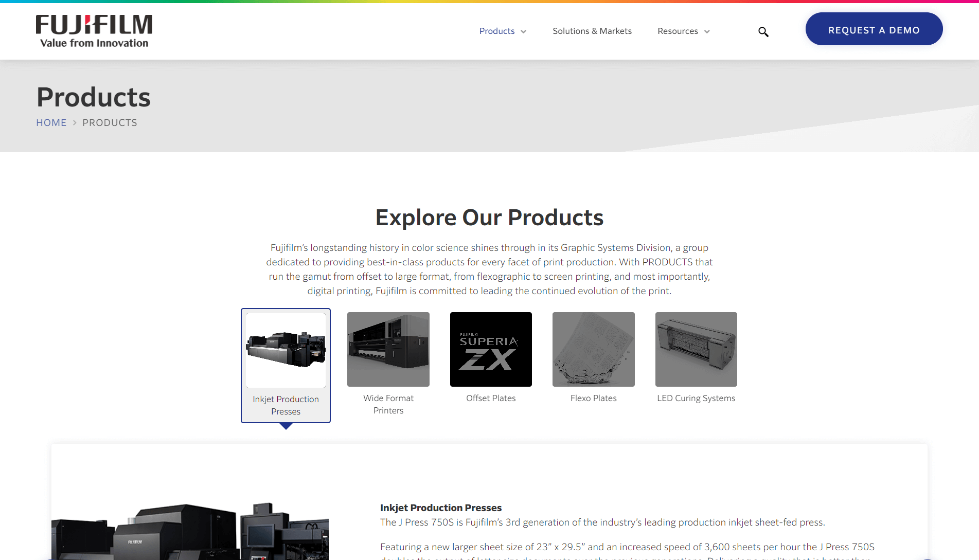Screen dimensions: 979x560
Task: Click the PRODUCTS breadcrumb text
Action: (110, 123)
